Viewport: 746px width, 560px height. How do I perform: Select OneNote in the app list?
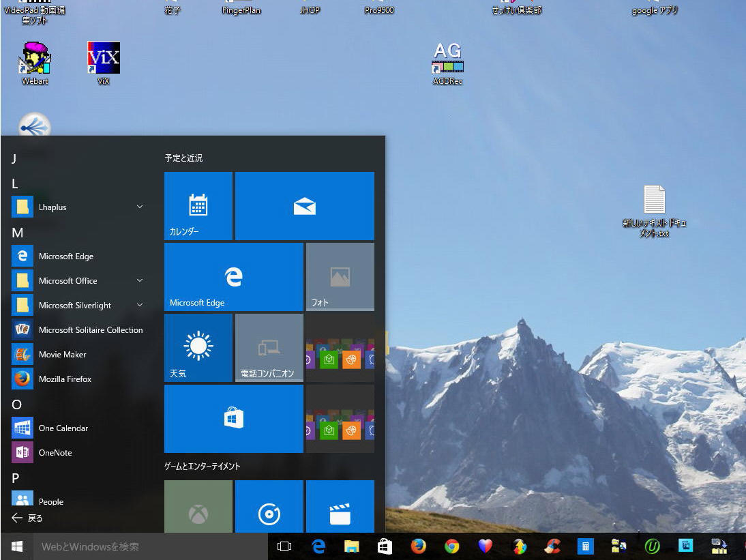pyautogui.click(x=55, y=452)
